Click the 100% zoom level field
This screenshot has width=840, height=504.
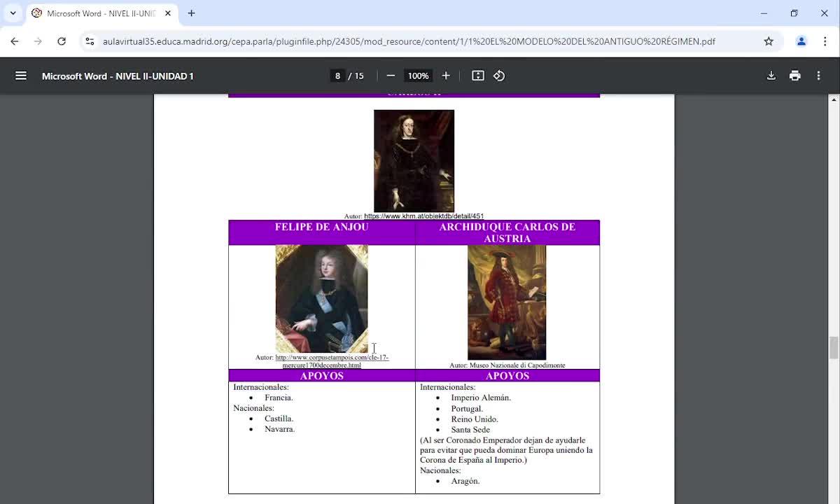pyautogui.click(x=418, y=76)
